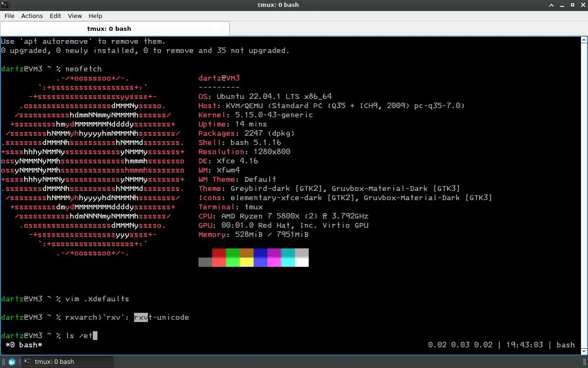Click the 'Resolution: 1280x800' line
Viewport: 588px width, 368px height.
[x=244, y=152]
